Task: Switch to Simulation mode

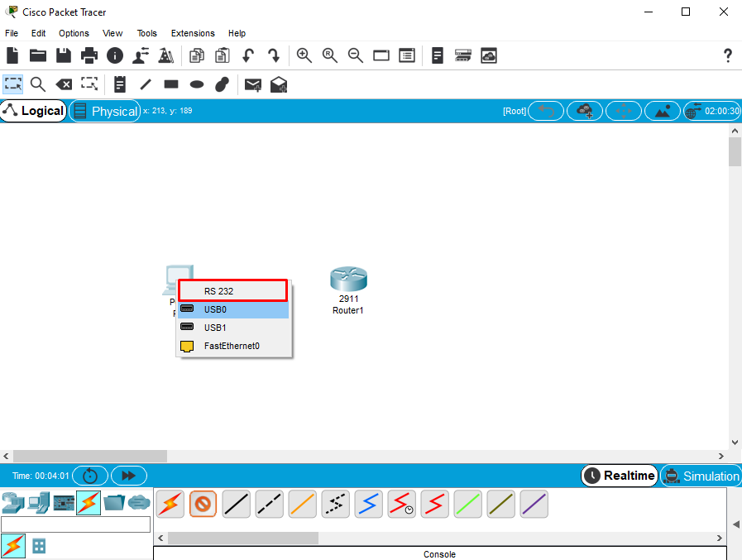Action: coord(701,476)
